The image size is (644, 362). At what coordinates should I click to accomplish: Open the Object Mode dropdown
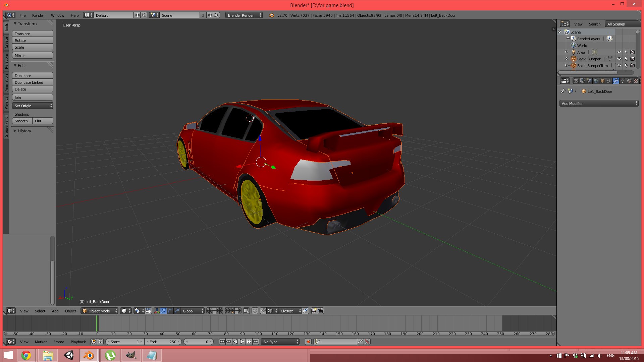pos(100,311)
